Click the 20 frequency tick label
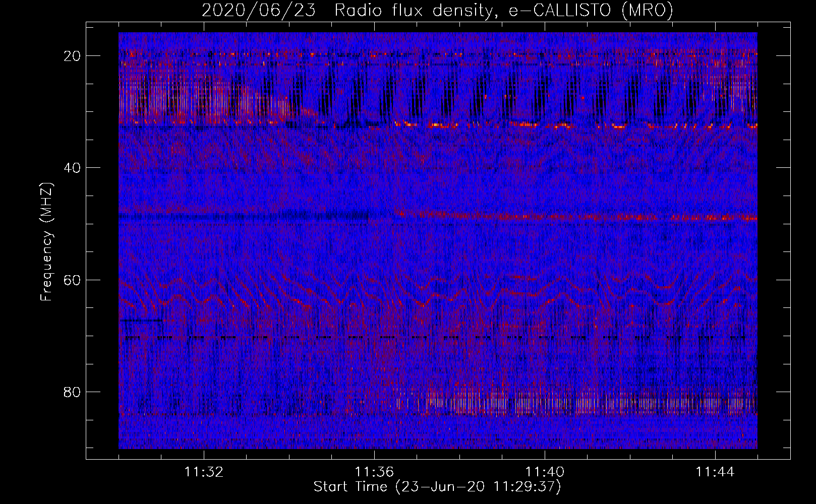The height and width of the screenshot is (504, 816). (x=73, y=56)
